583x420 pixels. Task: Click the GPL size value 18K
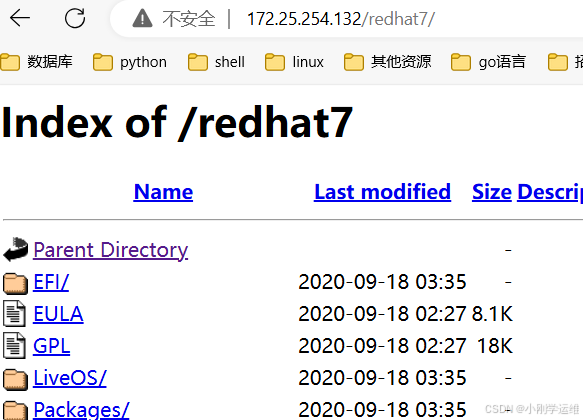(x=495, y=346)
